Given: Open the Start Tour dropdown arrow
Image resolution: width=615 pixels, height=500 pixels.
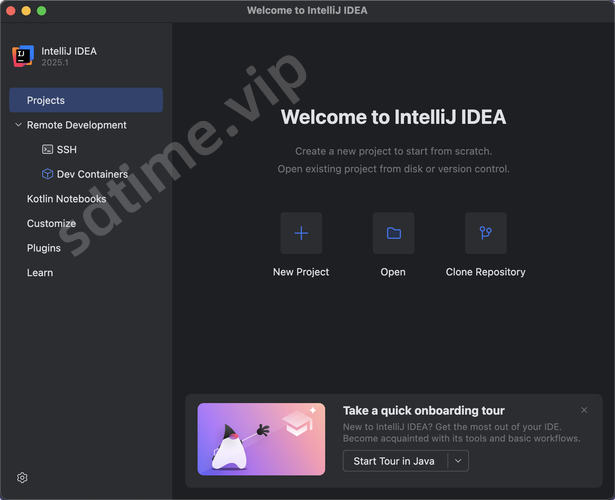Looking at the screenshot, I should (x=457, y=461).
